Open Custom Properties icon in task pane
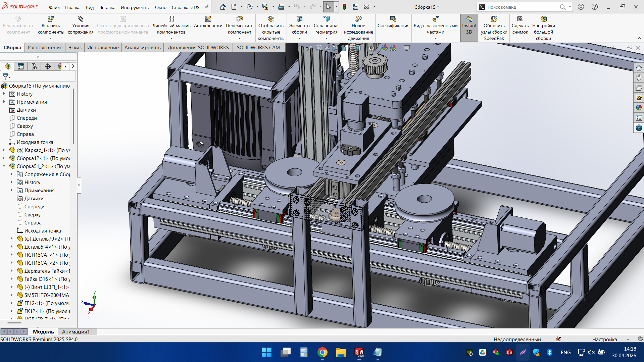The image size is (644, 362). 639,118
